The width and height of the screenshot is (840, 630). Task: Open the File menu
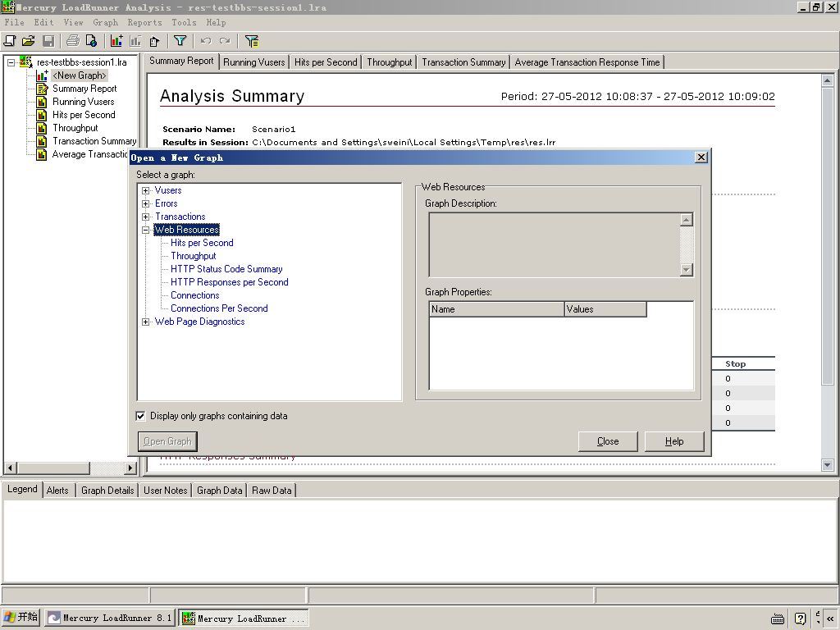point(15,22)
